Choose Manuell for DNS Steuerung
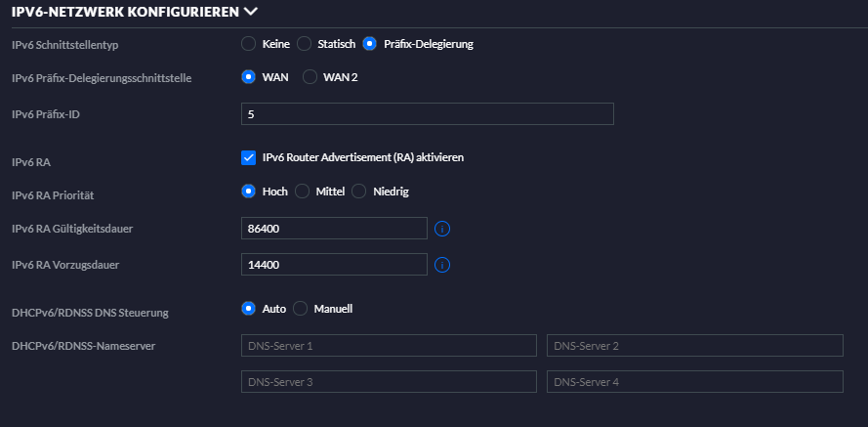Viewport: 868px width, 427px height. (x=301, y=309)
